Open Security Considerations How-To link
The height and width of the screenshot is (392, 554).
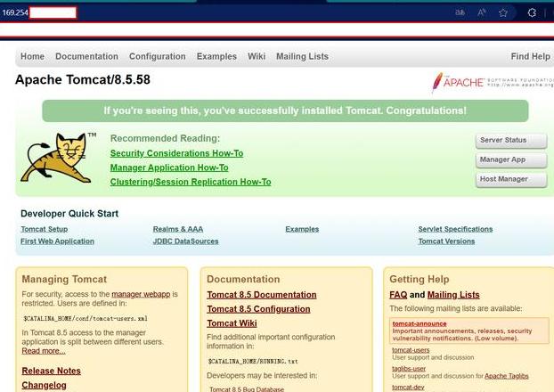coord(176,153)
